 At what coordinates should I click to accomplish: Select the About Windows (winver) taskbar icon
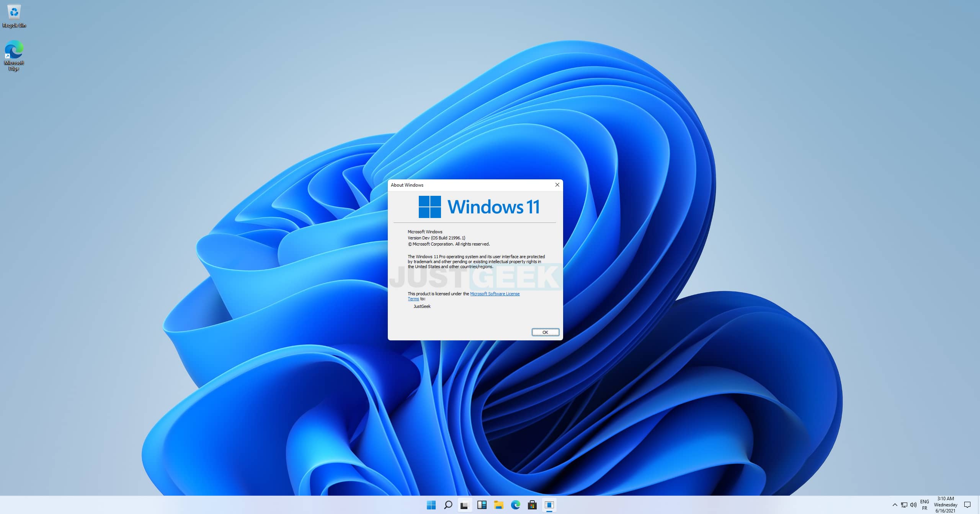(549, 505)
